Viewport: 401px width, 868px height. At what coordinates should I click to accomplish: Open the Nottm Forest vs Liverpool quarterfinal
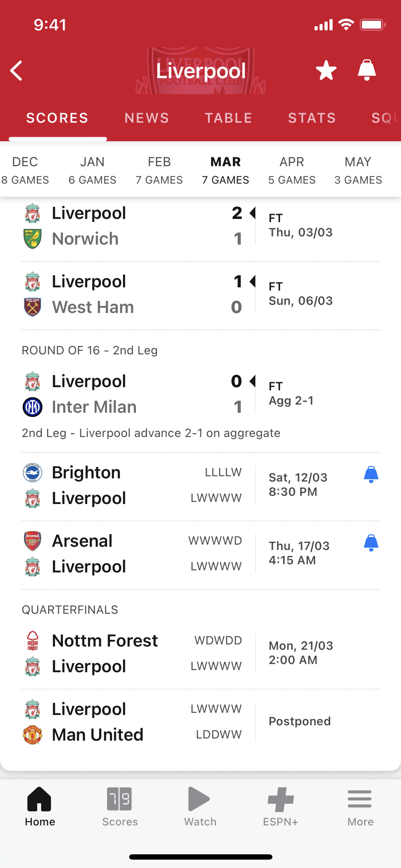(135, 653)
